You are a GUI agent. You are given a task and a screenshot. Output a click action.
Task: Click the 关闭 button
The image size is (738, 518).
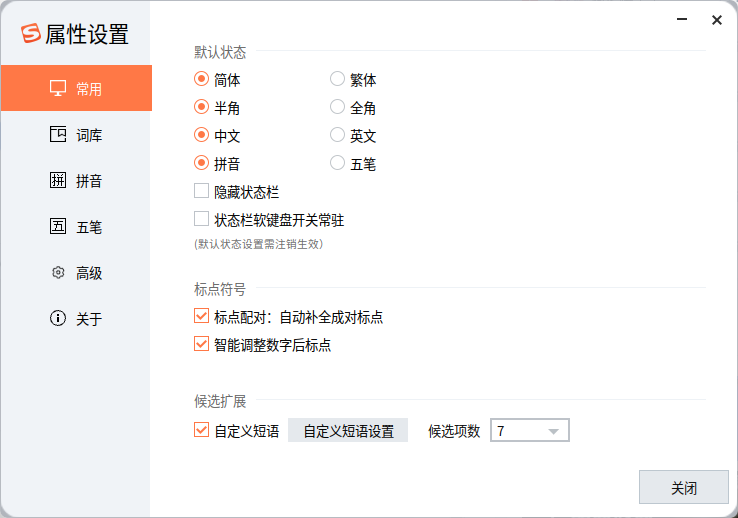tap(683, 487)
